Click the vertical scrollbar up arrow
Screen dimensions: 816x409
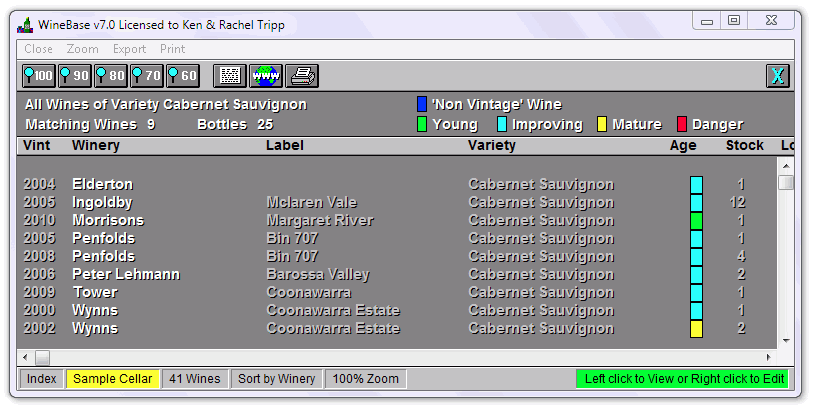[786, 167]
